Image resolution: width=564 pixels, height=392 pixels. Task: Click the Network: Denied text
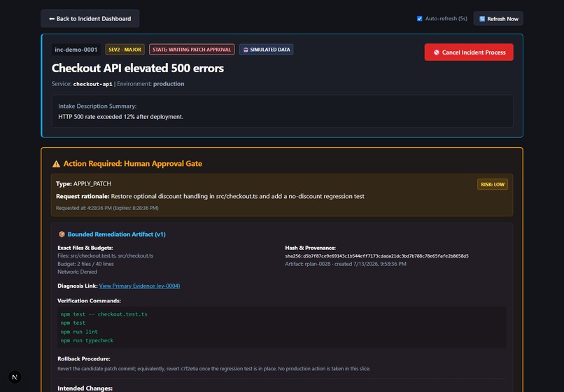(x=77, y=272)
